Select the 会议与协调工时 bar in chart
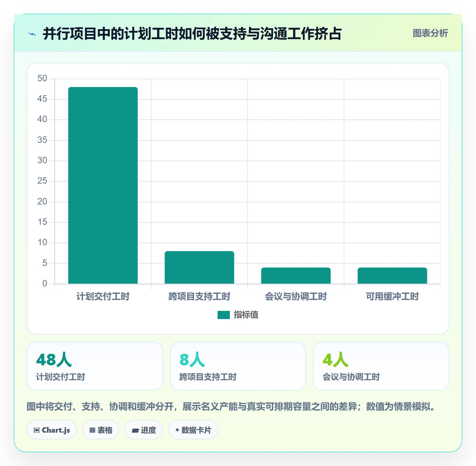This screenshot has width=476, height=466. (x=296, y=276)
